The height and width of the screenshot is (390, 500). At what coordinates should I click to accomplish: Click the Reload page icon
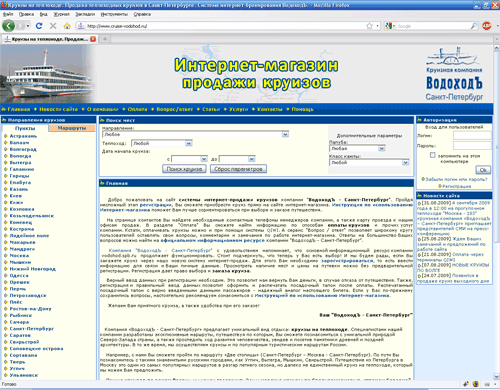(x=39, y=26)
